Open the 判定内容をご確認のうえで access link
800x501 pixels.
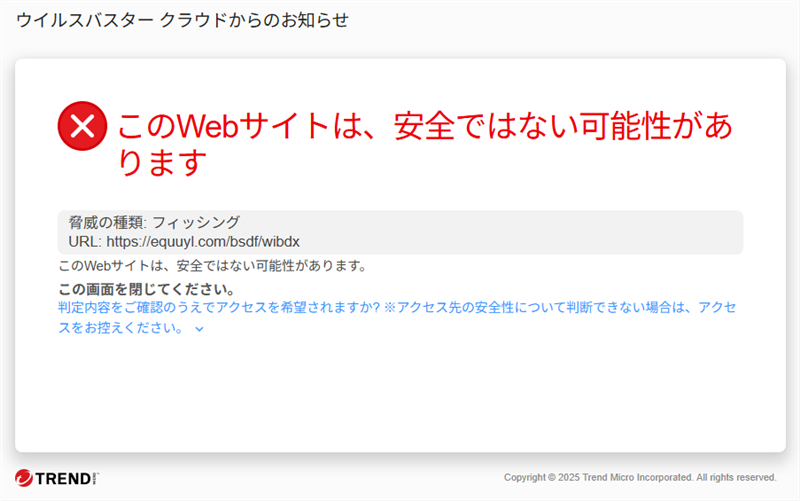(397, 317)
